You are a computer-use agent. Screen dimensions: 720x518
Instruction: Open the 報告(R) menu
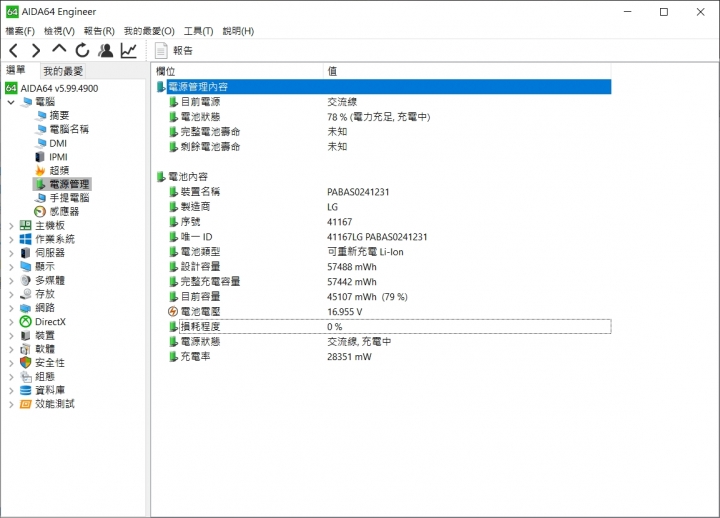[99, 31]
